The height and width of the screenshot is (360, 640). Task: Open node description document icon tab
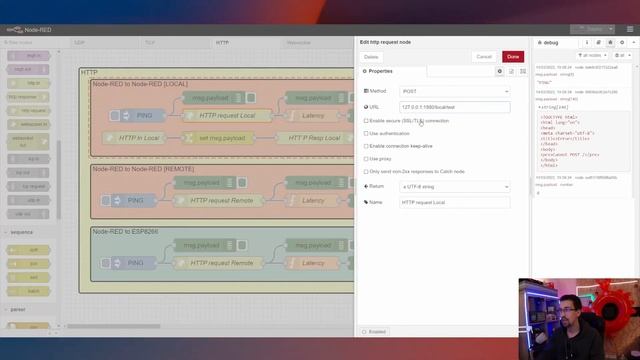511,71
